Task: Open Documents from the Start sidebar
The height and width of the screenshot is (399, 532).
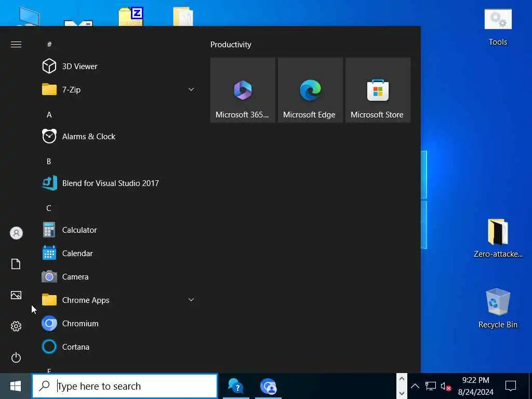Action: click(x=16, y=264)
